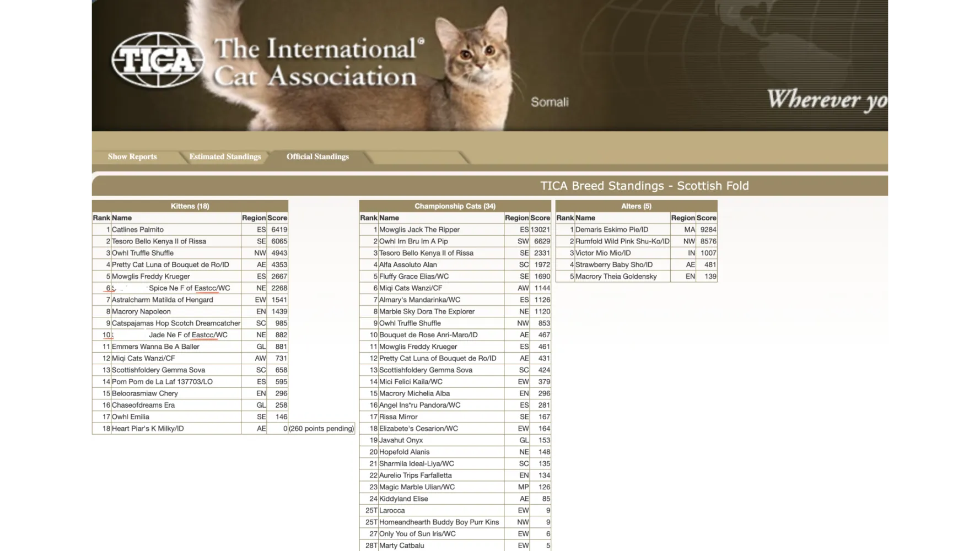Select Marty Catbalu row
The image size is (980, 551).
coord(455,545)
